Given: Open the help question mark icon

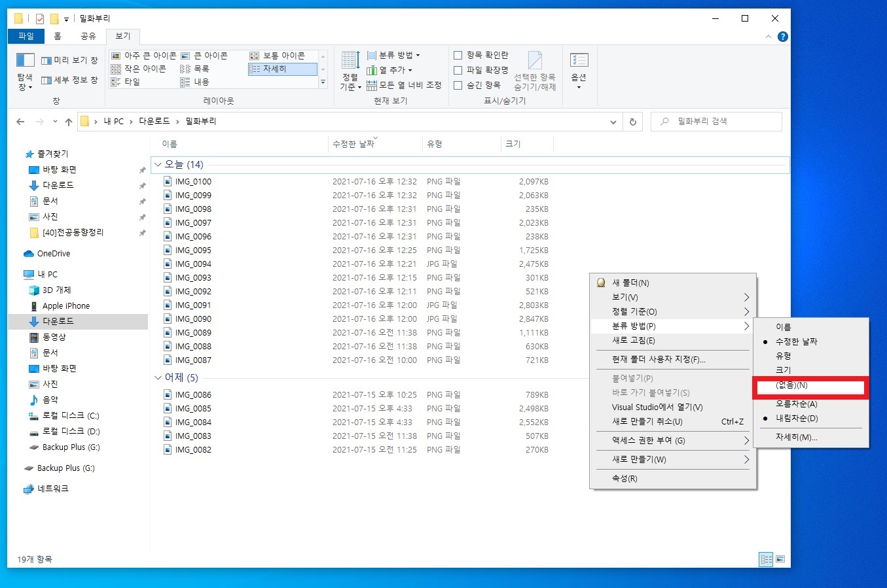Looking at the screenshot, I should tap(782, 37).
